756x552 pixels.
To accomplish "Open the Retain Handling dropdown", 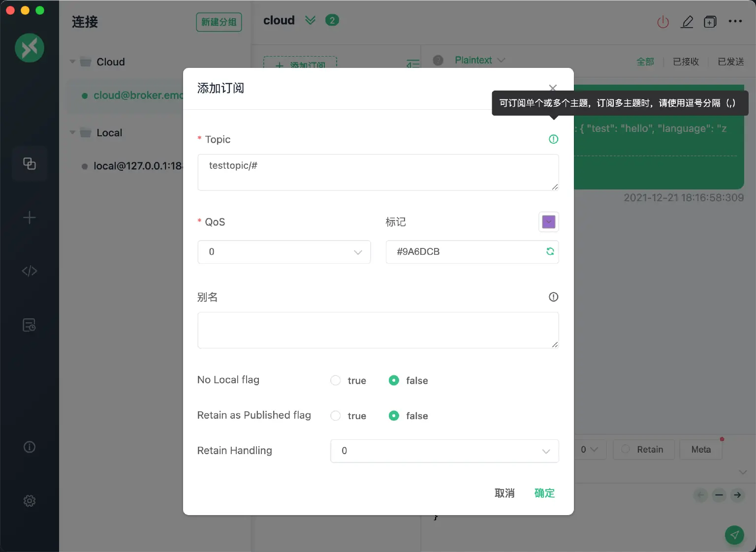I will pyautogui.click(x=444, y=451).
